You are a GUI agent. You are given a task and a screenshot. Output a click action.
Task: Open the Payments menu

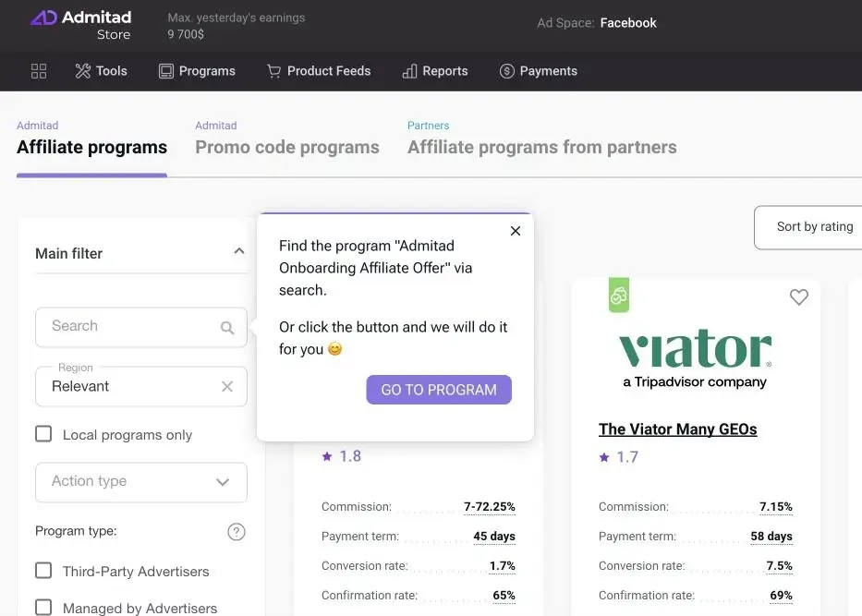click(539, 71)
